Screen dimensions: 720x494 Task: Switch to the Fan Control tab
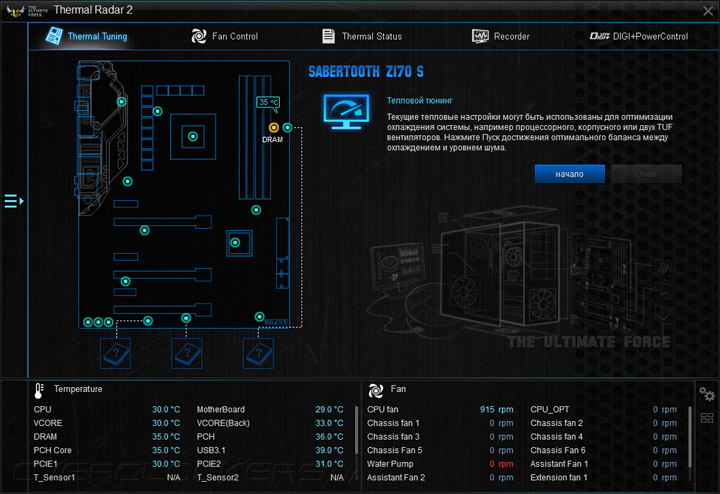coord(225,36)
